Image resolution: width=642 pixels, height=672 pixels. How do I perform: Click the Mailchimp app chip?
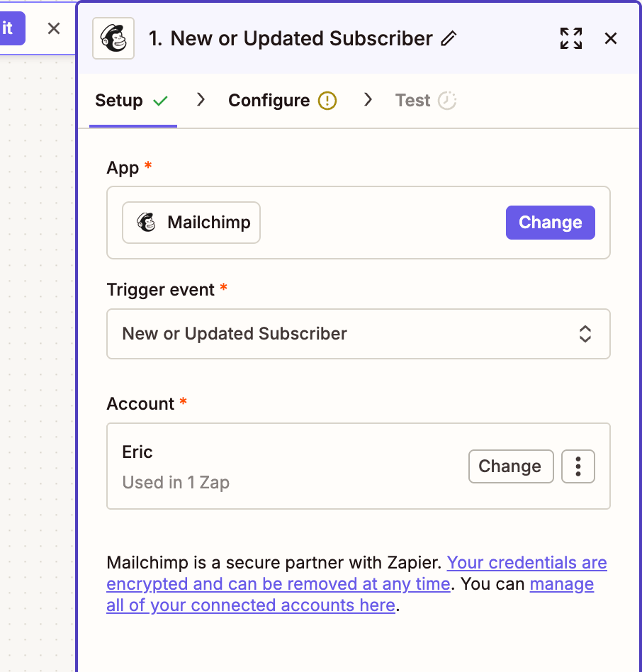click(191, 223)
